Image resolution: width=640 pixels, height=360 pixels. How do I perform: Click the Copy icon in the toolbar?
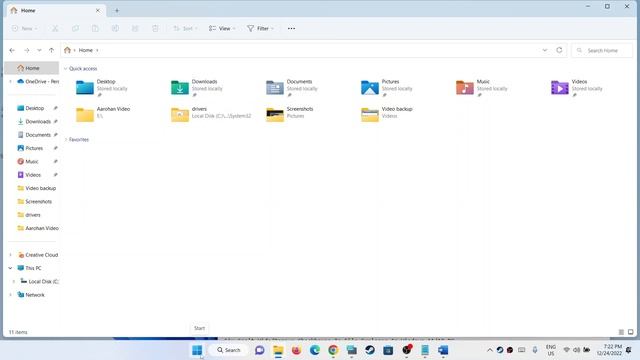coord(75,29)
